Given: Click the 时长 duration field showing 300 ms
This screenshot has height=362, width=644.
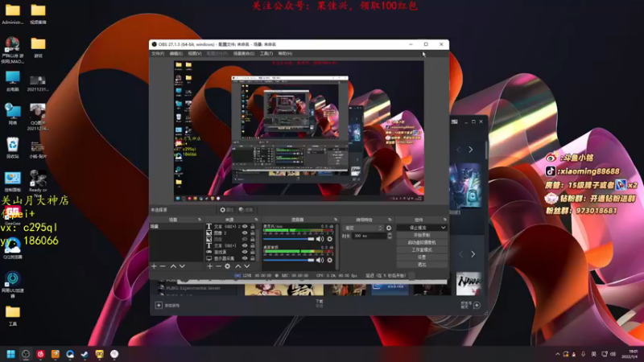Looking at the screenshot, I should [x=369, y=236].
